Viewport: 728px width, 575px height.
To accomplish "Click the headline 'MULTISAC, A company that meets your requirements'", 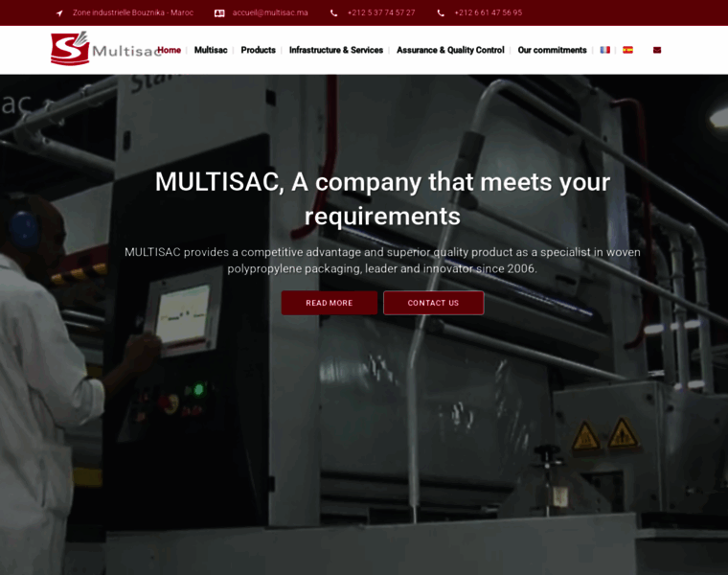I will (382, 198).
